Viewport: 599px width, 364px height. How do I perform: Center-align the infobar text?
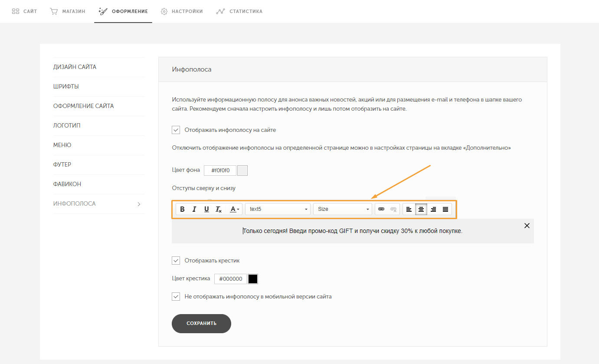coord(421,209)
